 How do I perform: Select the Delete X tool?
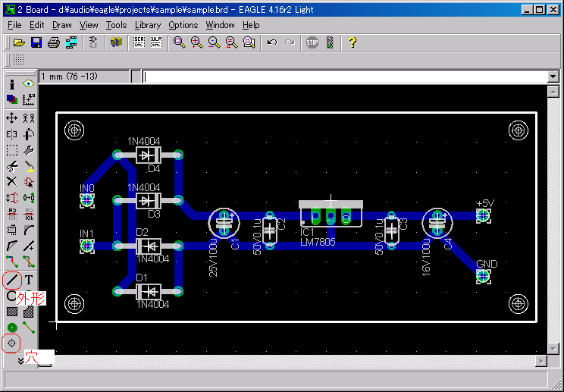(12, 182)
